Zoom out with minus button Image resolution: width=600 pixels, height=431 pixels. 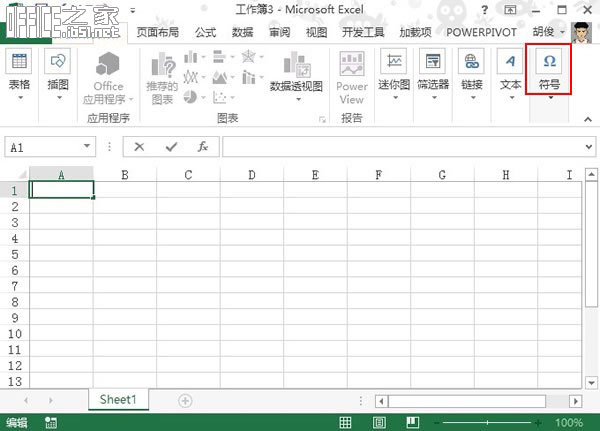[x=437, y=423]
